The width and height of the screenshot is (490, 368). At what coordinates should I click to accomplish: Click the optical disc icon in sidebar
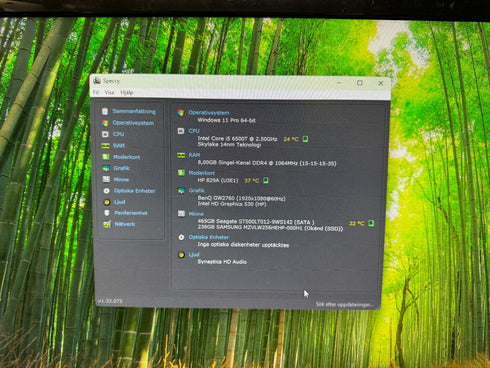107,191
